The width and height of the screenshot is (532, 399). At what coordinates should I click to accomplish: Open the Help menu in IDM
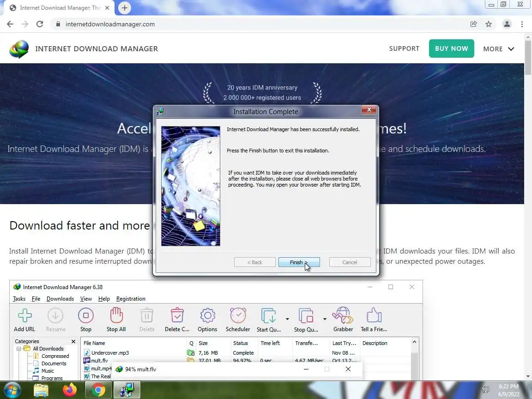tap(104, 299)
